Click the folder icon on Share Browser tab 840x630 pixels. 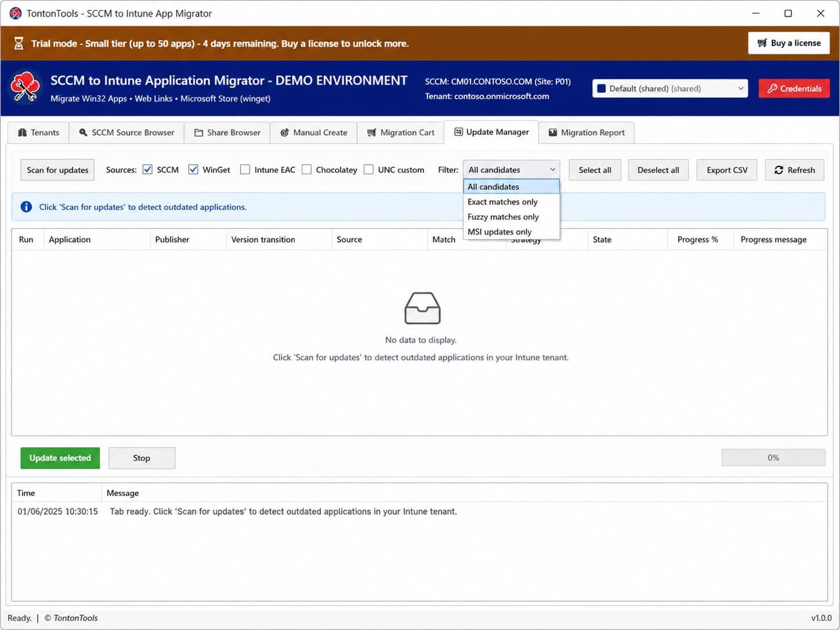pos(198,132)
